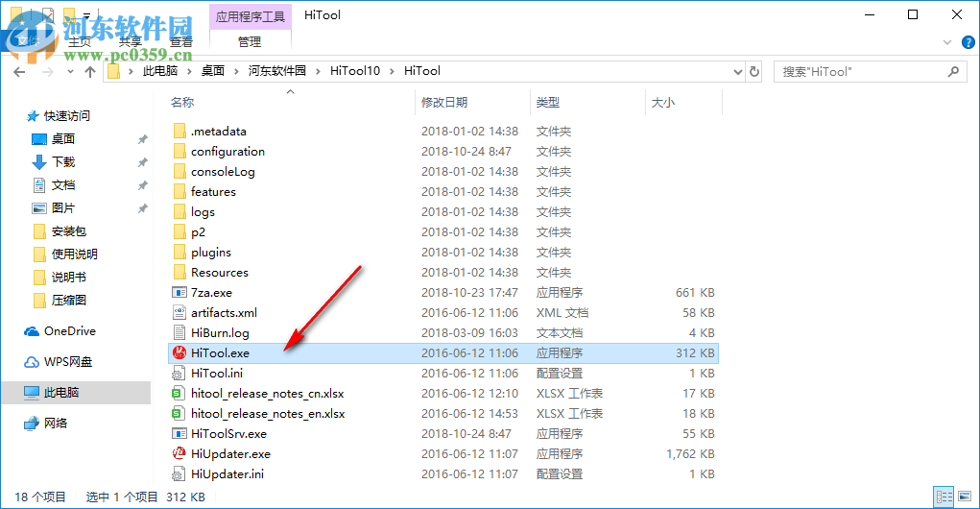
Task: Select the HiUpdater.exe red icon
Action: [x=179, y=453]
